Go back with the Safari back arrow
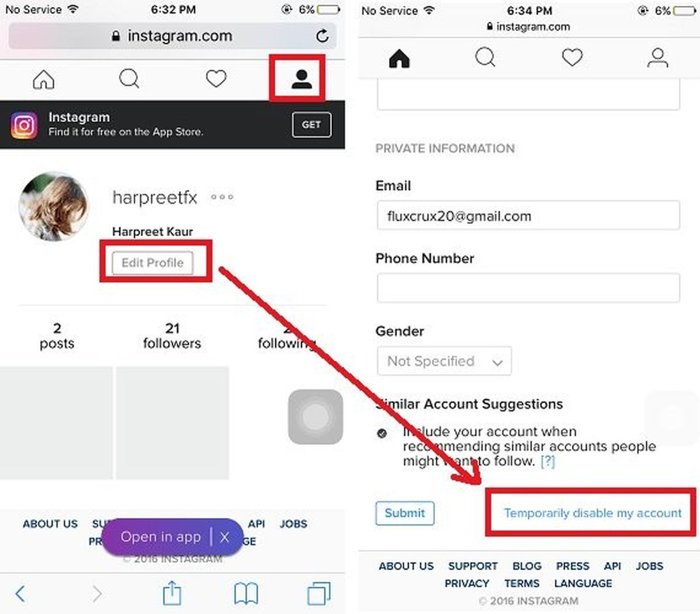Screen dimensions: 700x614 point(20,594)
